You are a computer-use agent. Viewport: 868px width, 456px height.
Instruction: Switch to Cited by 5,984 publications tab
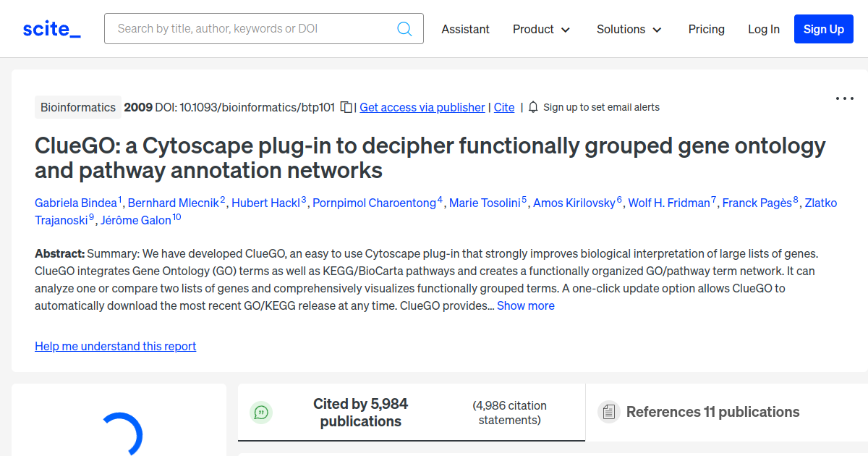pos(360,413)
